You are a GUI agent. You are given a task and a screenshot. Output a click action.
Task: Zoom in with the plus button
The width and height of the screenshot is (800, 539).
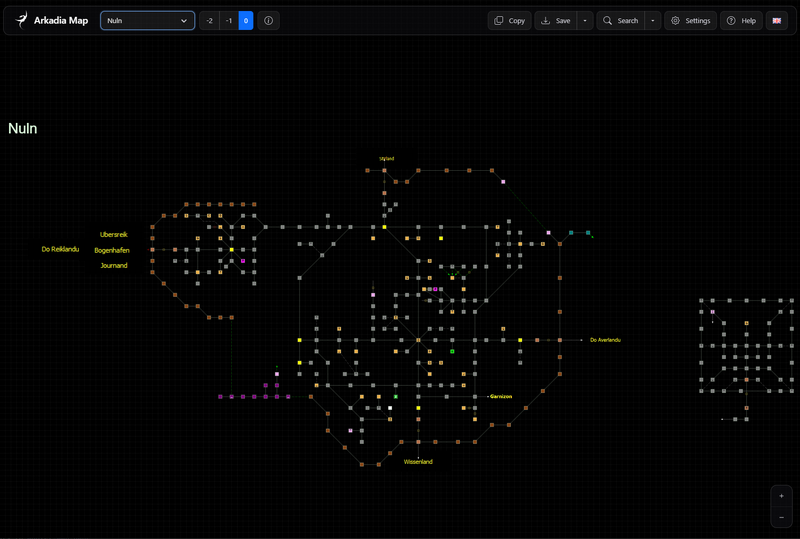coord(781,496)
